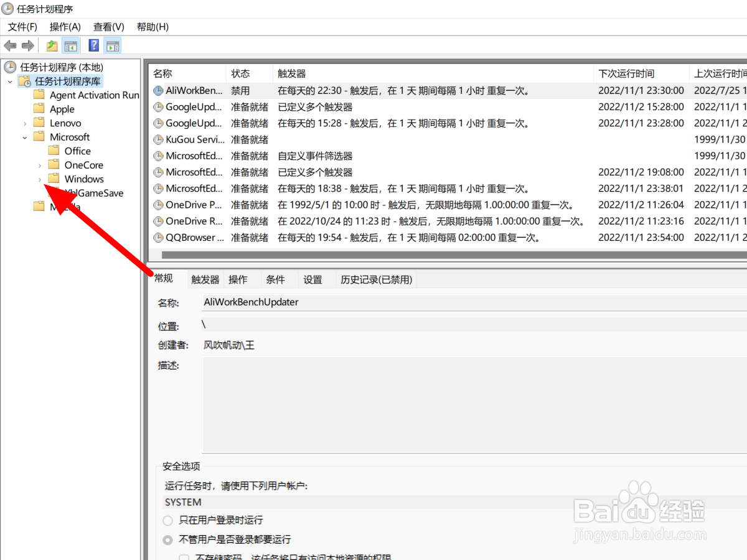Click the clock icon of KuGou Servi task
This screenshot has width=747, height=560.
(x=159, y=139)
